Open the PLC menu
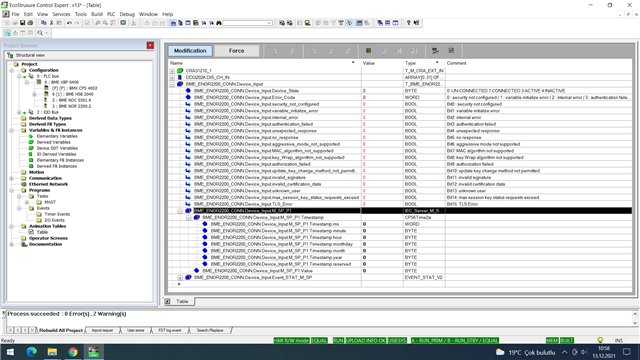 coord(111,14)
